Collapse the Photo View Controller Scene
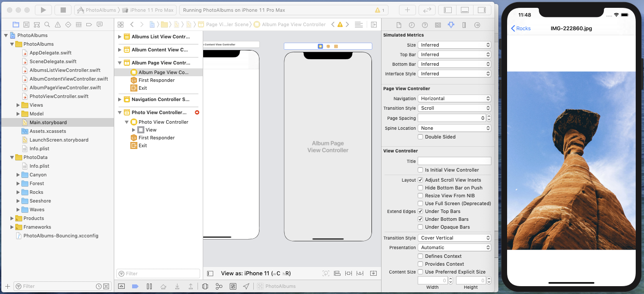The width and height of the screenshot is (644, 294). pos(119,112)
